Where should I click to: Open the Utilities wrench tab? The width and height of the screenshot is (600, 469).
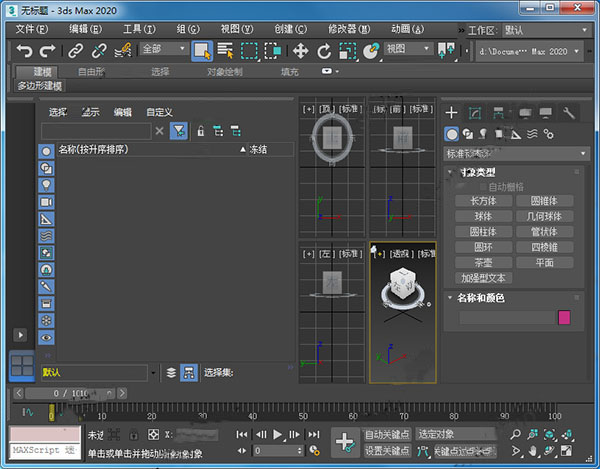pyautogui.click(x=569, y=113)
